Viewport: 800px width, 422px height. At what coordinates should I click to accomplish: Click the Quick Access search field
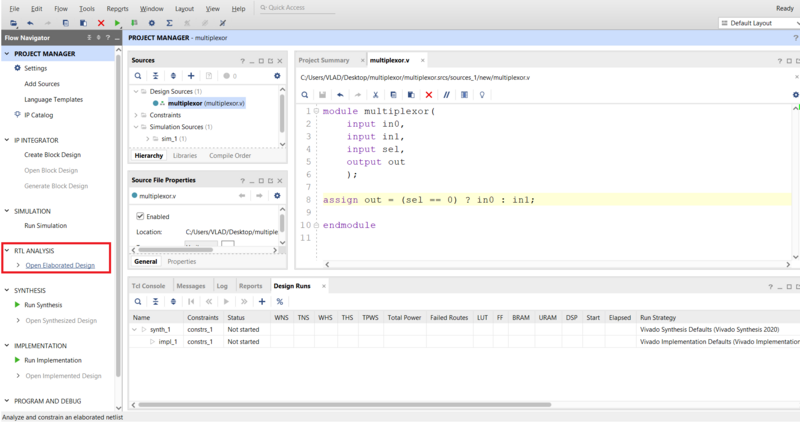click(297, 8)
